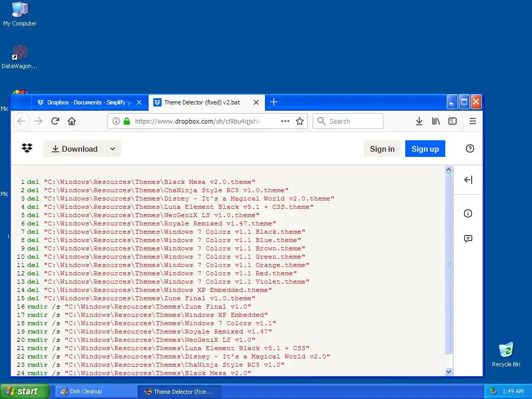This screenshot has width=532, height=399.
Task: Click the dropbox.com address bar URL
Action: click(x=198, y=121)
